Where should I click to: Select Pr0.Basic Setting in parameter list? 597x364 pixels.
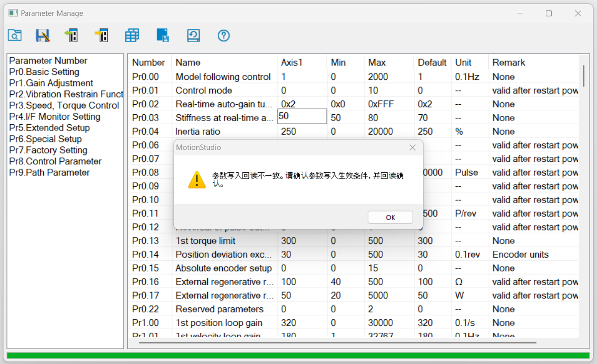44,72
